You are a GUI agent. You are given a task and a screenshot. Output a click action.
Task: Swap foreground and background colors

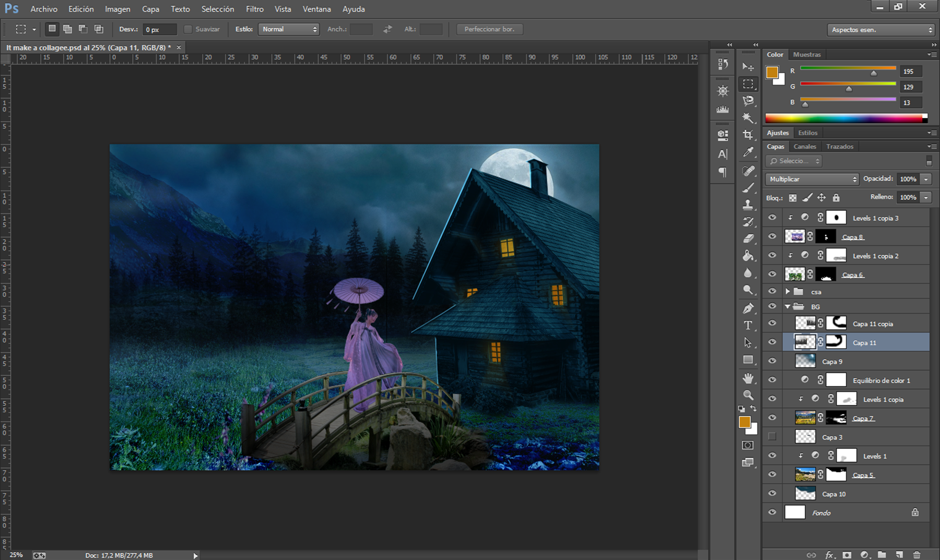point(753,409)
